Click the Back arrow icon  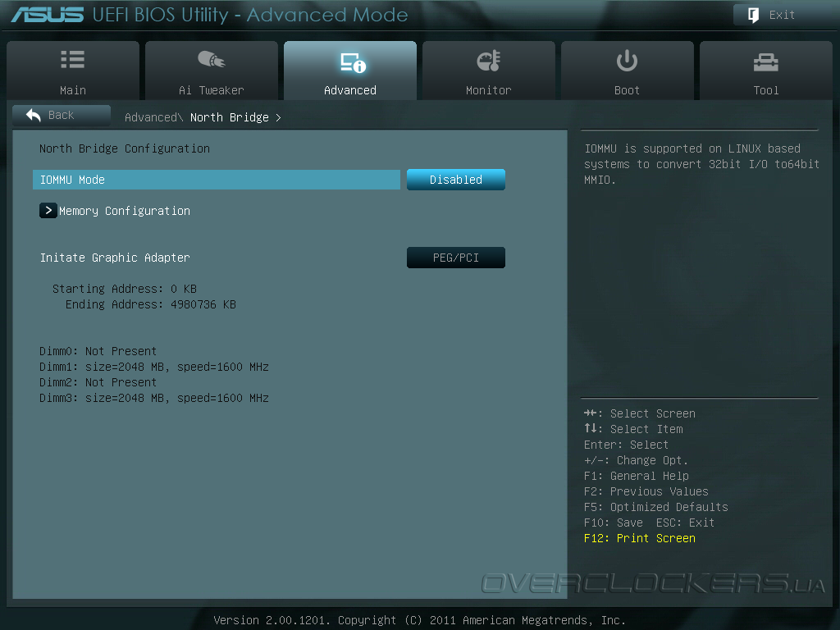(33, 115)
